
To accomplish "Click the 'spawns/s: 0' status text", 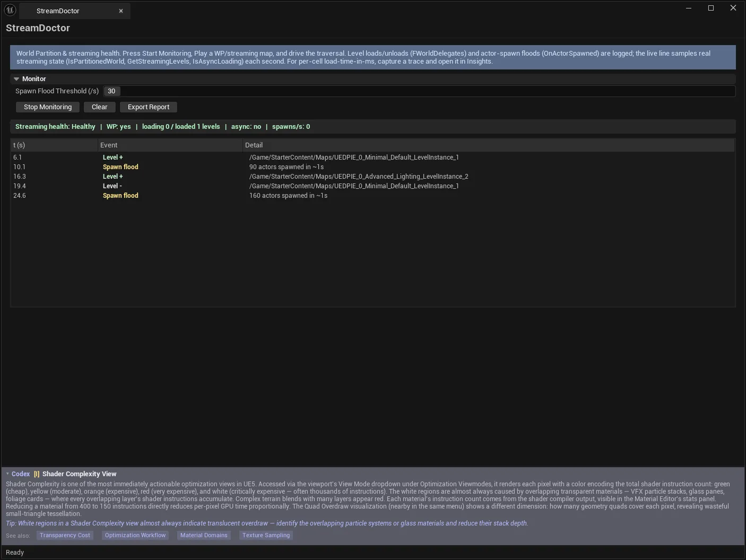I will coord(291,127).
